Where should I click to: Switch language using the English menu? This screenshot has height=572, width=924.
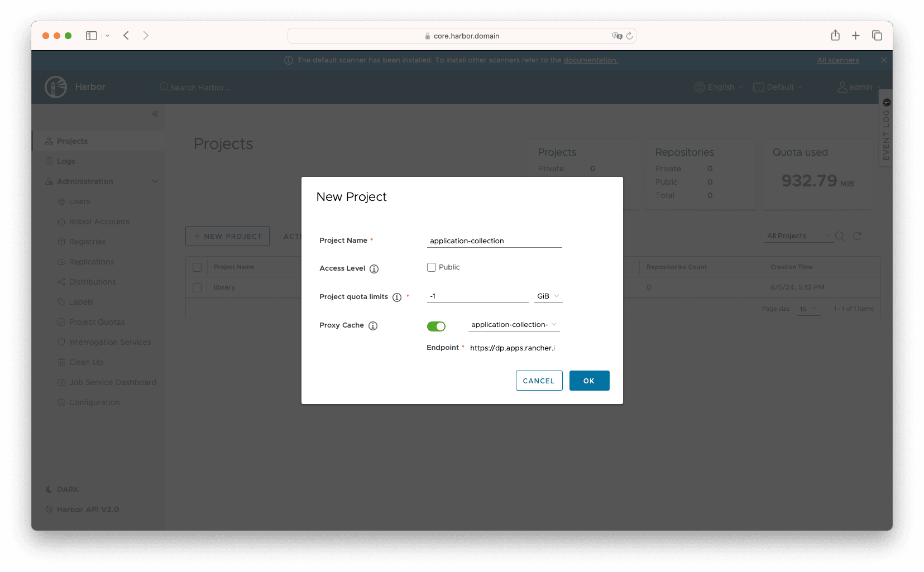719,87
